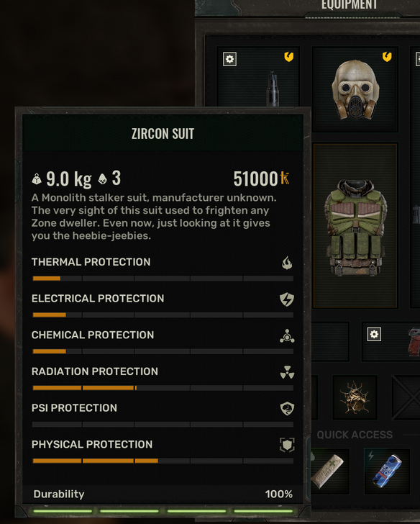Image resolution: width=420 pixels, height=524 pixels.
Task: Click the yellow shield badge on the gas mask slot
Action: coord(387,57)
